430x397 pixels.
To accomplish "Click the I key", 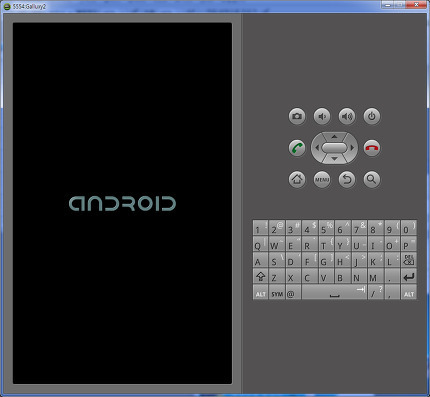I will coord(376,244).
